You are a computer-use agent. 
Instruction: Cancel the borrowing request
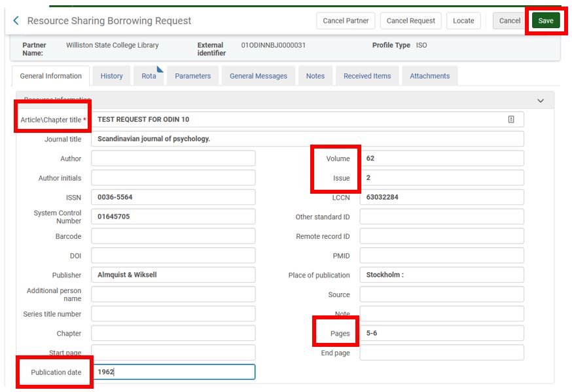(x=410, y=20)
